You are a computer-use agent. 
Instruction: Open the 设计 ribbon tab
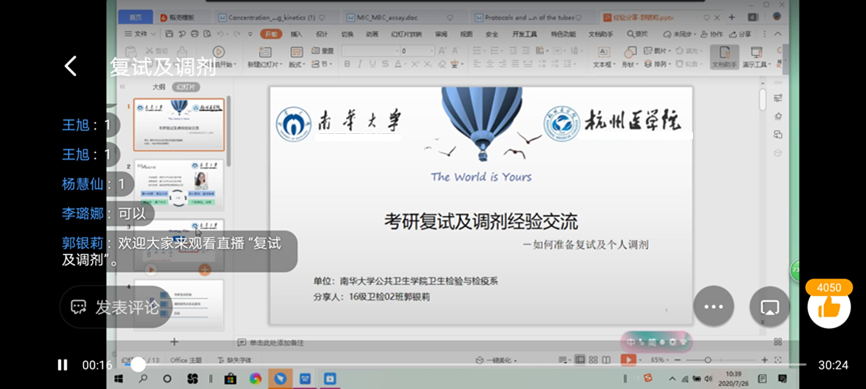[x=321, y=34]
